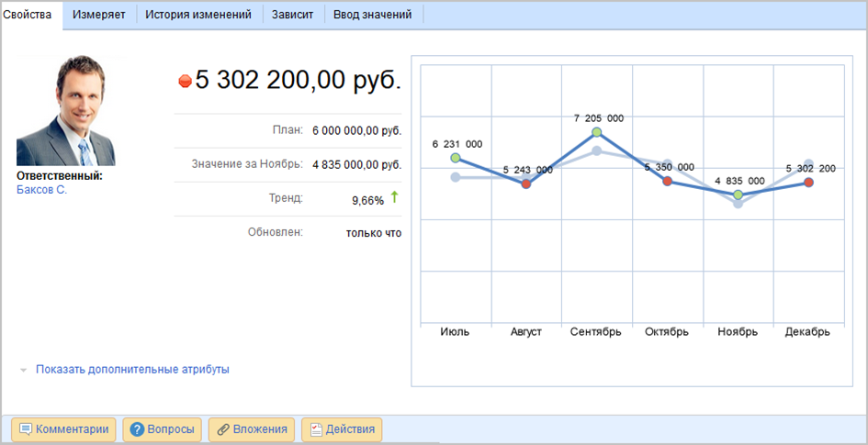Expand additional attributes using the triangle arrow

pos(23,371)
